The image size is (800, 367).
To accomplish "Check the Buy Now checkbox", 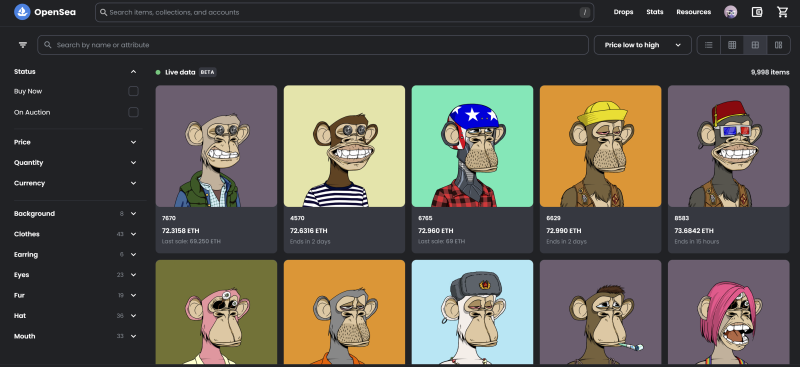I will coord(133,91).
